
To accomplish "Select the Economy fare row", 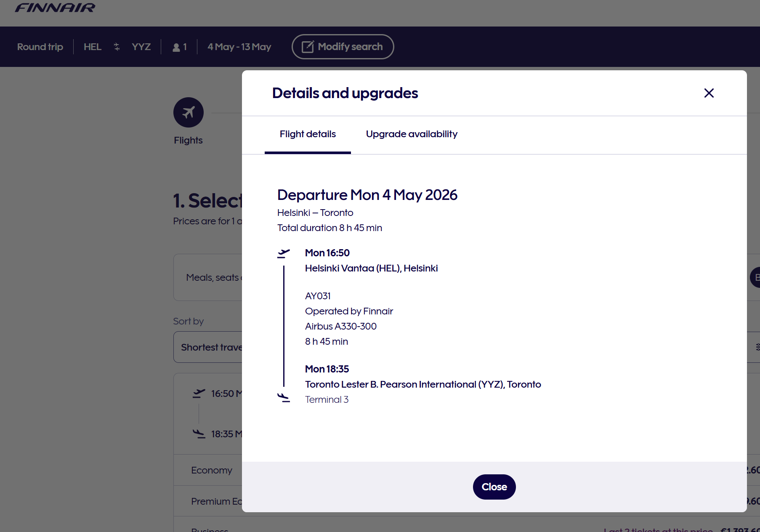I will click(208, 470).
